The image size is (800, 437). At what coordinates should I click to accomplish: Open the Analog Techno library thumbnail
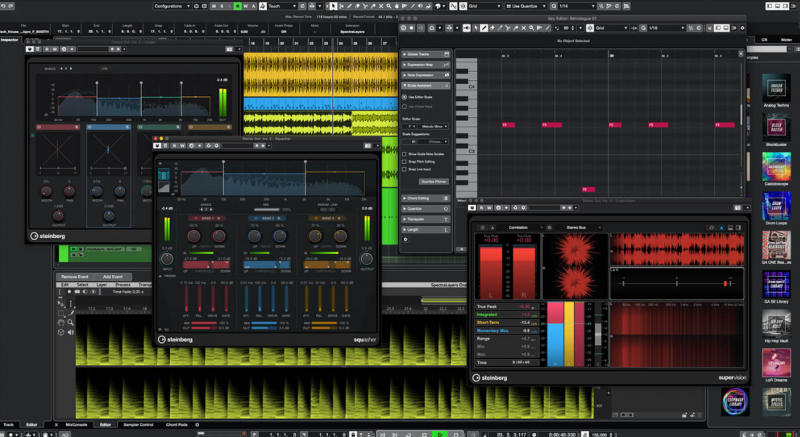(x=777, y=86)
